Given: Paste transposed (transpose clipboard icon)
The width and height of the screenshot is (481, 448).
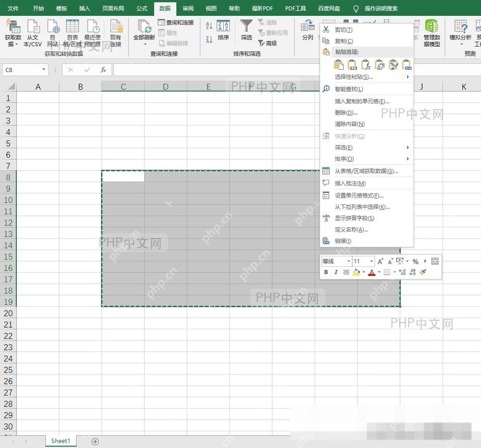Looking at the screenshot, I should point(380,64).
